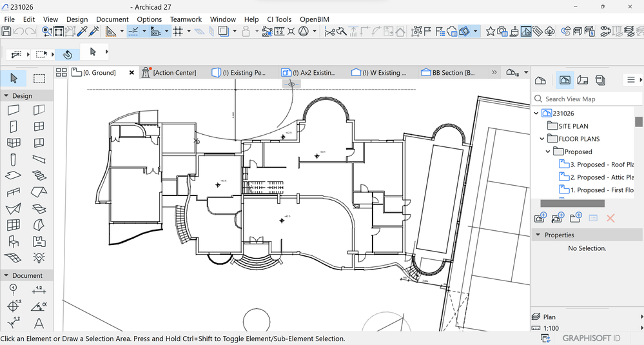
Task: Choose the Door tool
Action: point(14,126)
